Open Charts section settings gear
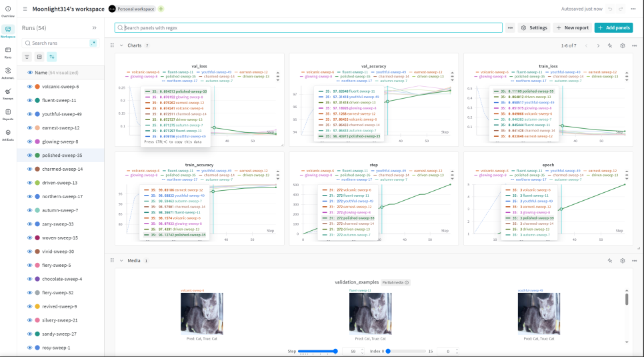This screenshot has height=357, width=644. tap(622, 45)
